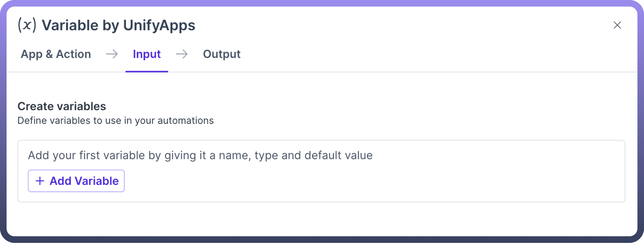Select the Input tab
The image size is (644, 243).
coord(147,54)
